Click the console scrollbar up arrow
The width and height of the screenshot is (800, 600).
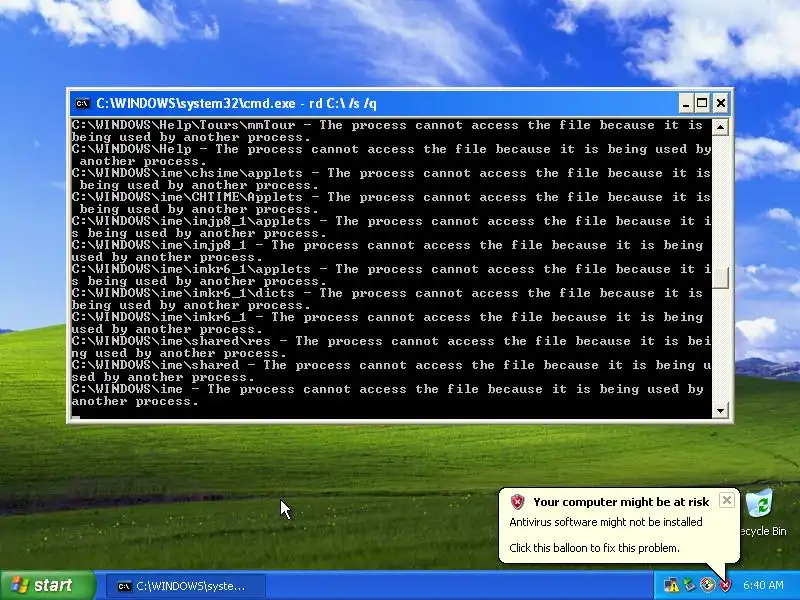point(720,127)
